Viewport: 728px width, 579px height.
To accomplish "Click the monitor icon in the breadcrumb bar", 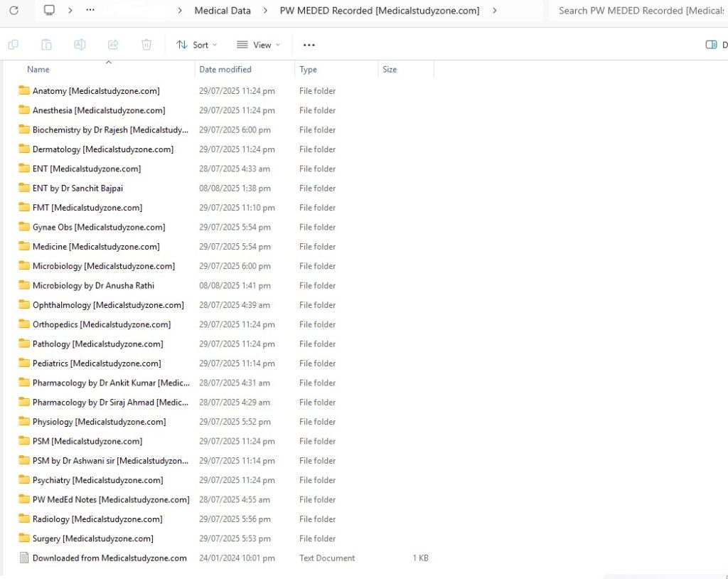I will coord(48,10).
